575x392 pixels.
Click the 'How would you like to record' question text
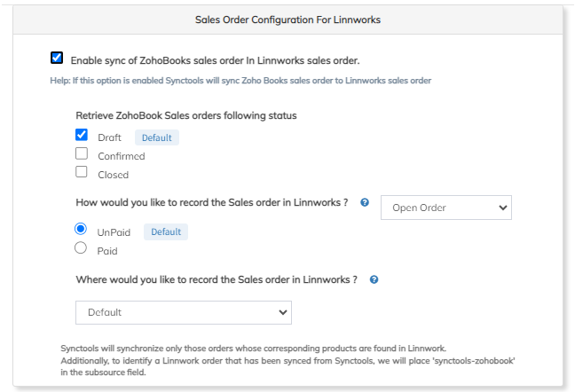(212, 202)
